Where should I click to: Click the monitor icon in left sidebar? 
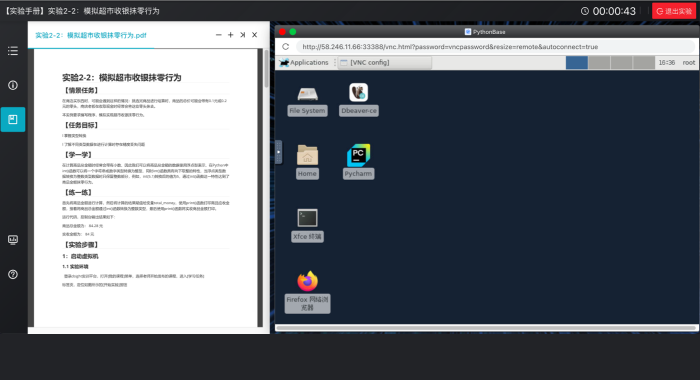coord(13,240)
